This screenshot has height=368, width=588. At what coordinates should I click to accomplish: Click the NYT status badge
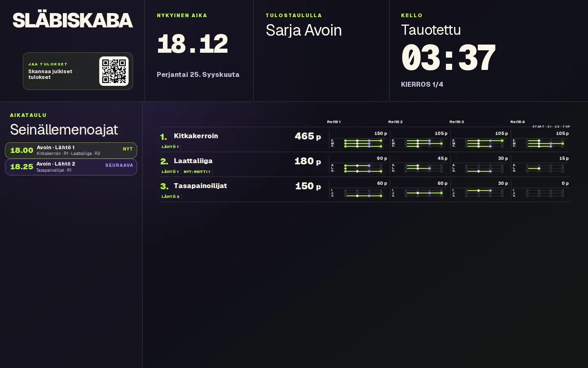pyautogui.click(x=128, y=149)
